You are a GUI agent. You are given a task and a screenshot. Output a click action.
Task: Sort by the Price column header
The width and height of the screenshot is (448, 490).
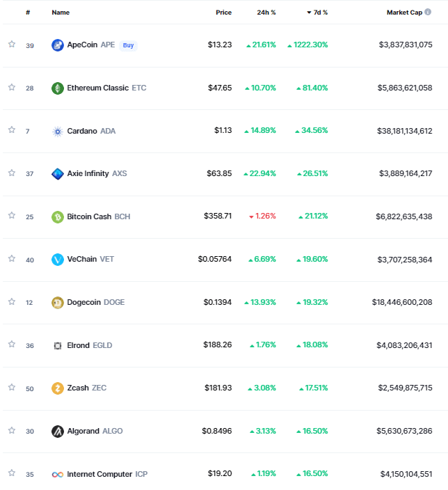223,13
